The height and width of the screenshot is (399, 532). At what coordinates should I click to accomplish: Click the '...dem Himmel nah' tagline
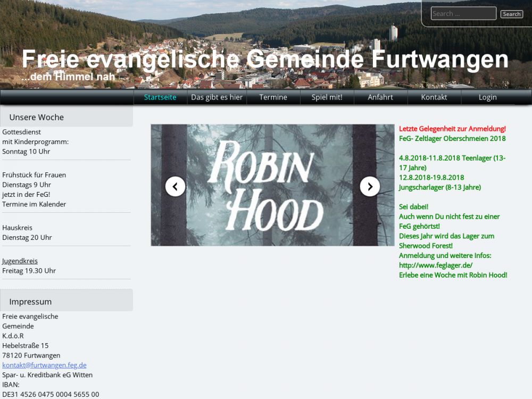point(68,77)
